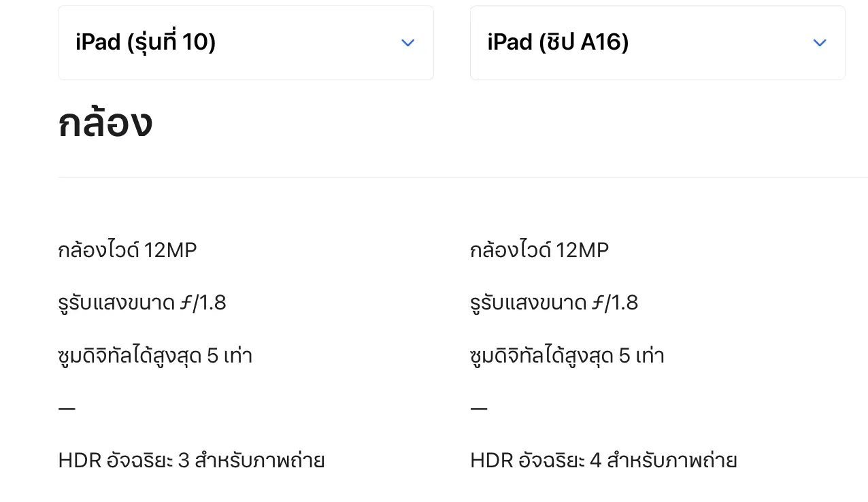The width and height of the screenshot is (868, 502).
Task: Click the chevron beside iPad (รุ่นที่ 10)
Action: 407,43
